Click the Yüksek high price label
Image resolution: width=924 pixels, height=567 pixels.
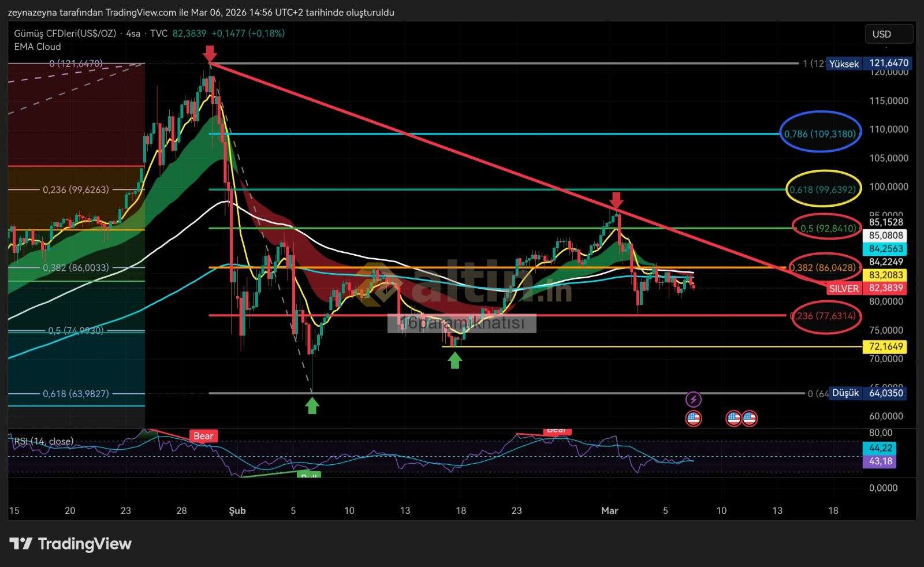point(844,64)
